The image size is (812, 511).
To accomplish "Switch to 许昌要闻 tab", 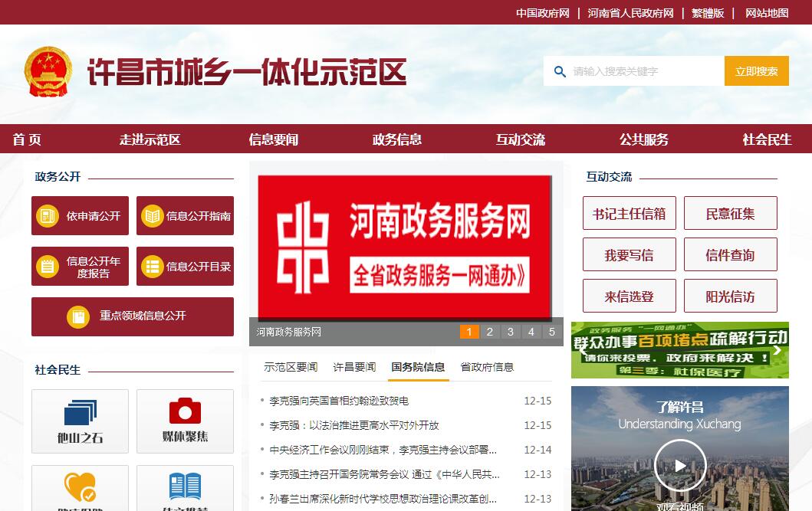I will click(354, 367).
